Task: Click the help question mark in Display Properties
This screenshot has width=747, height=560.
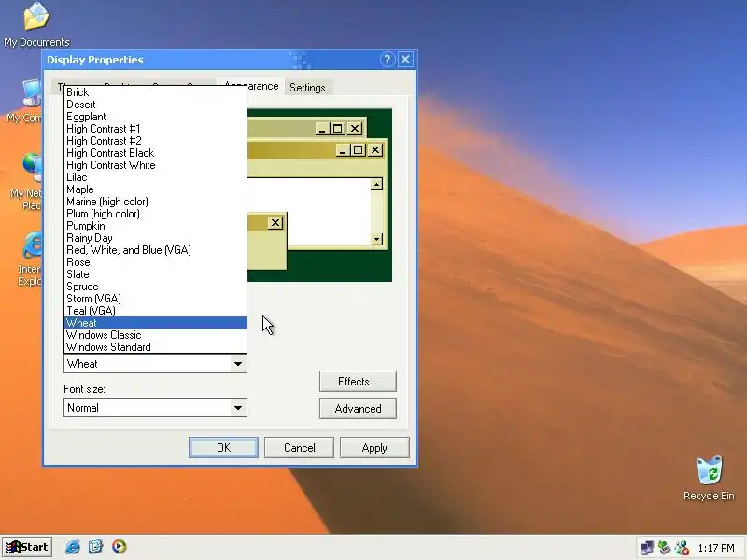Action: click(x=387, y=60)
